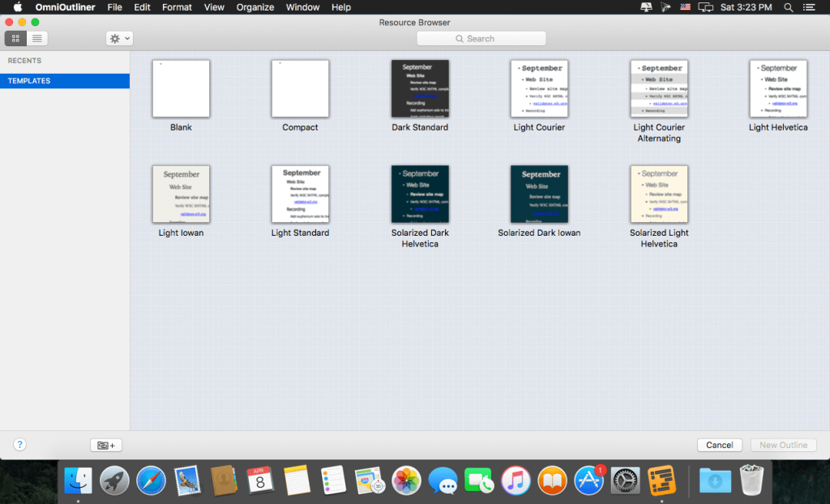
Task: Switch to icon grid view
Action: 15,38
